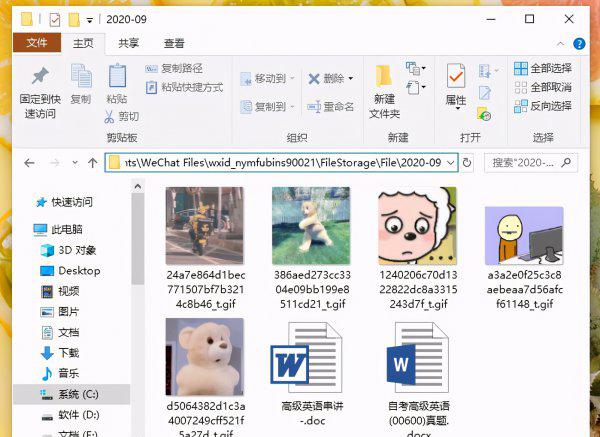This screenshot has height=437, width=600.
Task: Toggle the Properties quick access toolbar icon
Action: [55, 20]
